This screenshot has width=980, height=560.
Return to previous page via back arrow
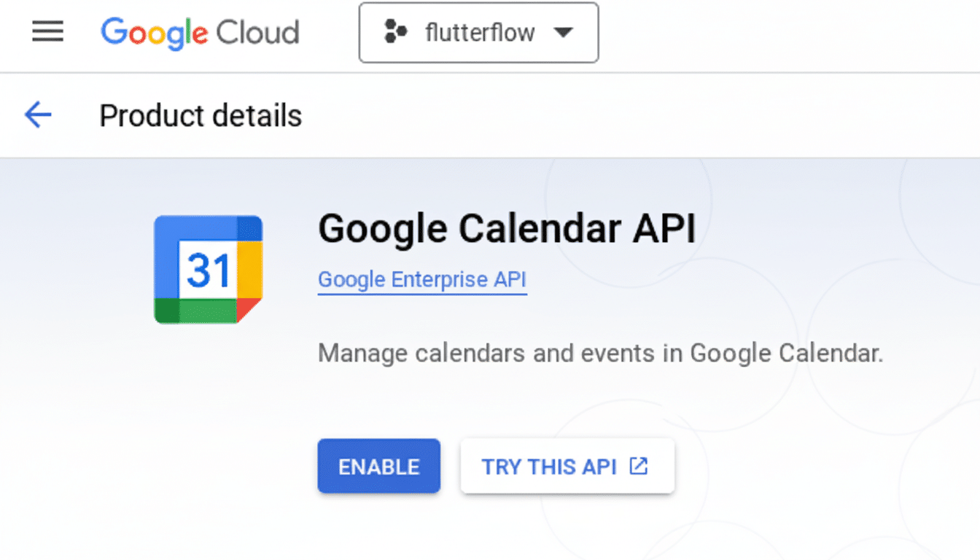(37, 115)
